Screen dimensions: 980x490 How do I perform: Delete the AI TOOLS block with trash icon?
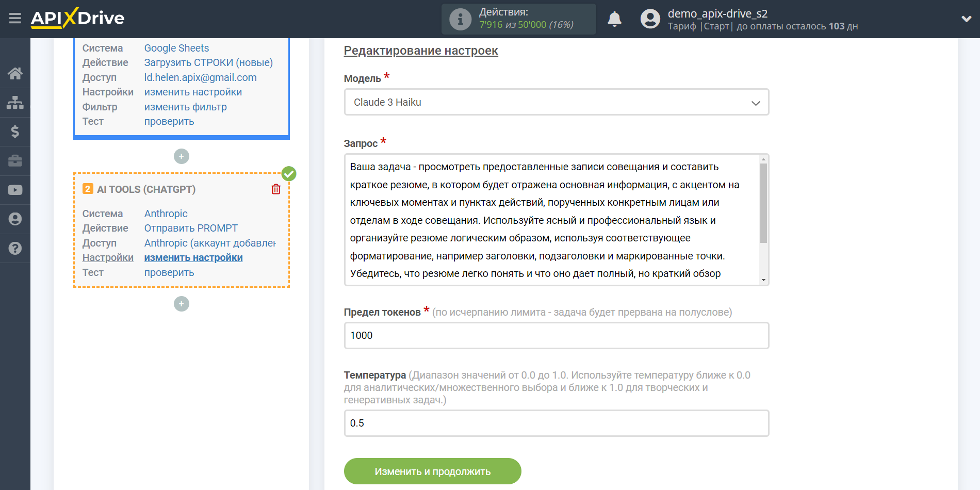pyautogui.click(x=276, y=189)
